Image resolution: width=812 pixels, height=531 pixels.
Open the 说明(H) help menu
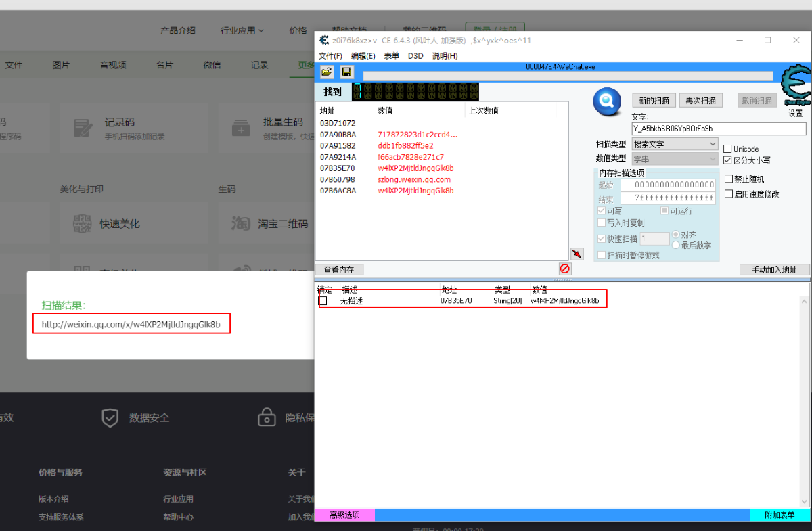click(445, 56)
